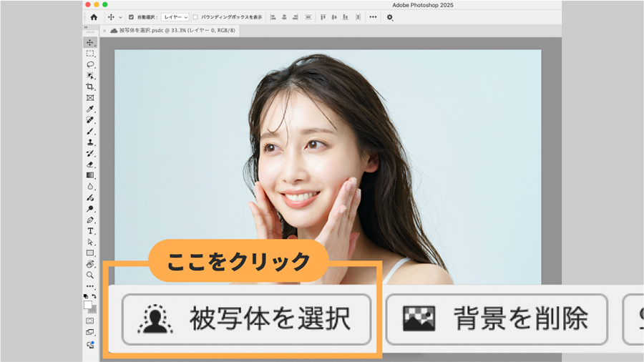Click the 背景を削除 button
Image resolution: width=644 pixels, height=362 pixels.
[497, 319]
